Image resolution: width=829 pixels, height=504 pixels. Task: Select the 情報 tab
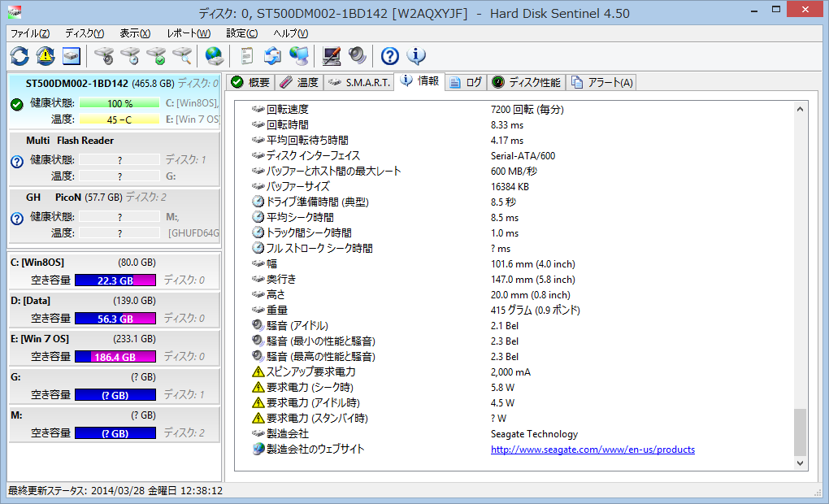pyautogui.click(x=420, y=81)
